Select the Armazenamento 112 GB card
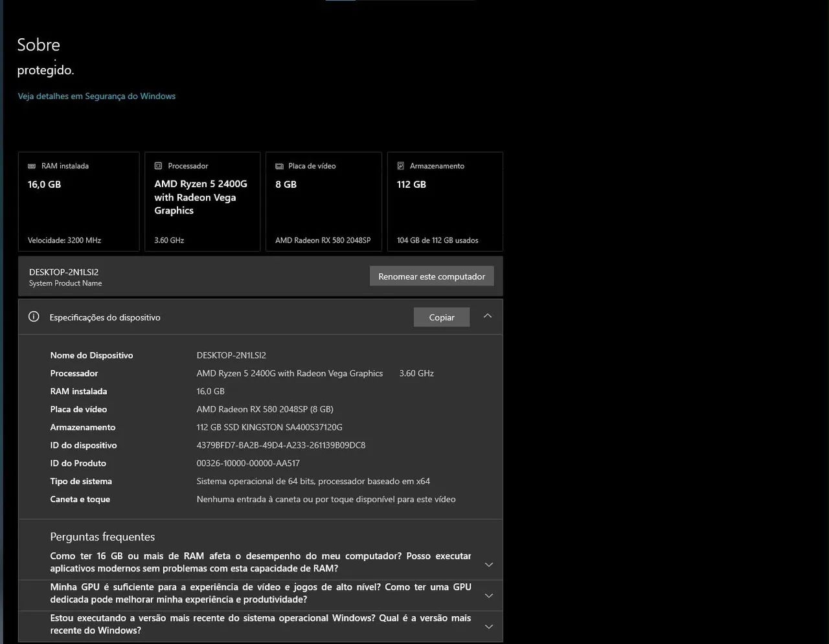This screenshot has height=644, width=829. point(446,202)
